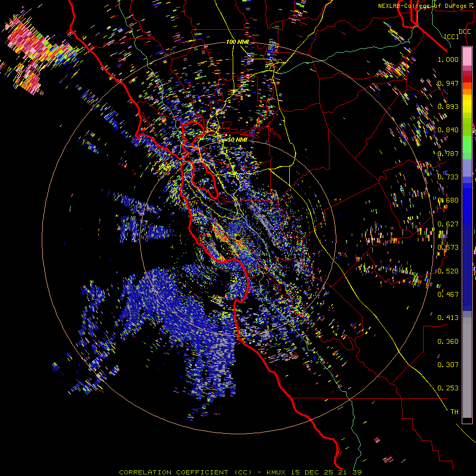Click the "50 NMI" range ring label

237,140
